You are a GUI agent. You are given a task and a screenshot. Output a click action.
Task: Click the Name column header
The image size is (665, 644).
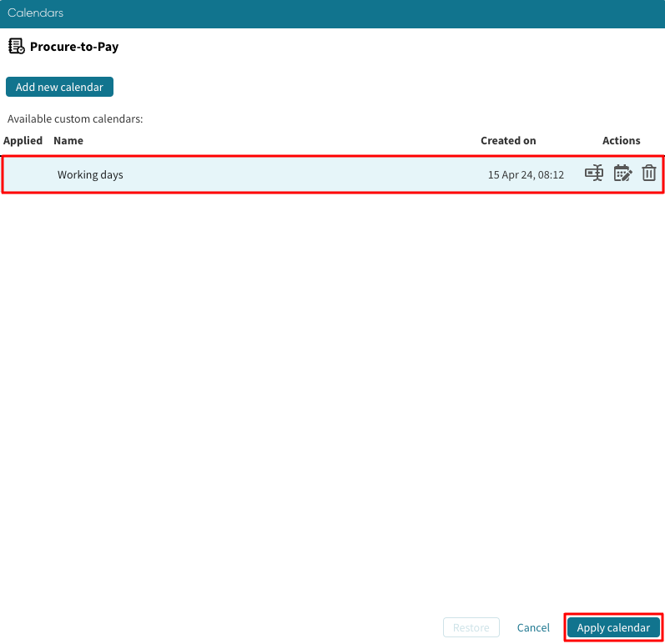(68, 140)
